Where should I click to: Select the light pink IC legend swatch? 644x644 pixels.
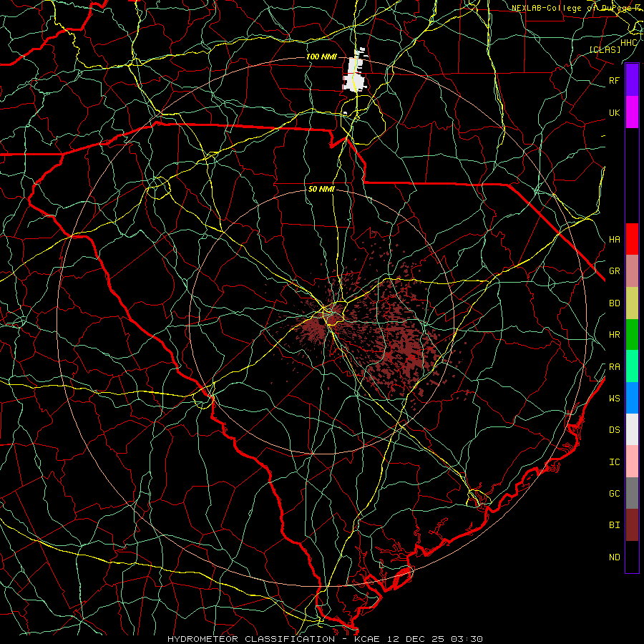[x=632, y=462]
